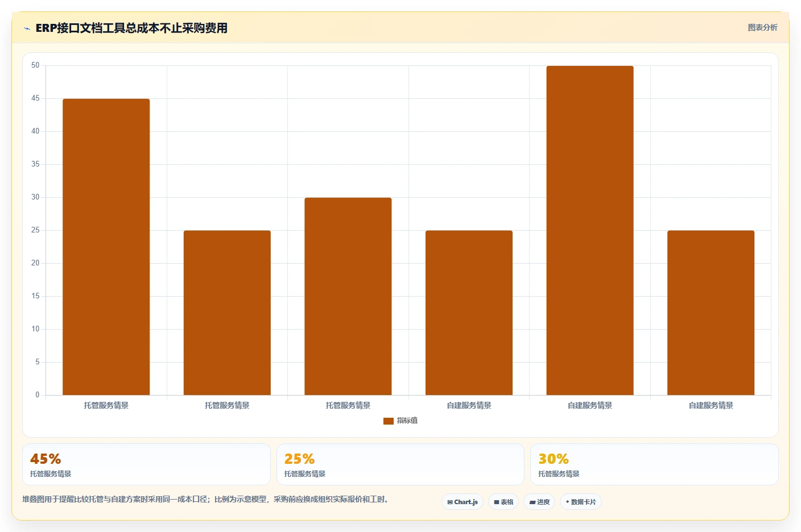Click the y-axis tick label 10

click(x=35, y=329)
